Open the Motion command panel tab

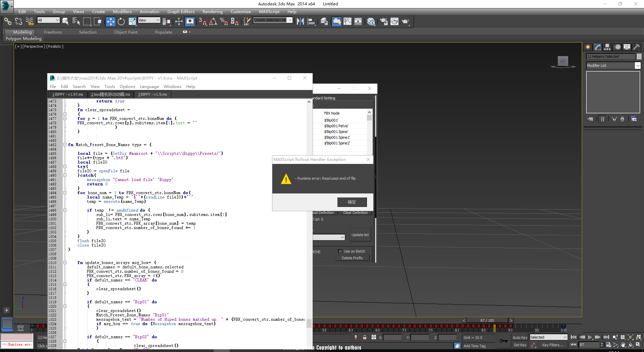[x=617, y=47]
